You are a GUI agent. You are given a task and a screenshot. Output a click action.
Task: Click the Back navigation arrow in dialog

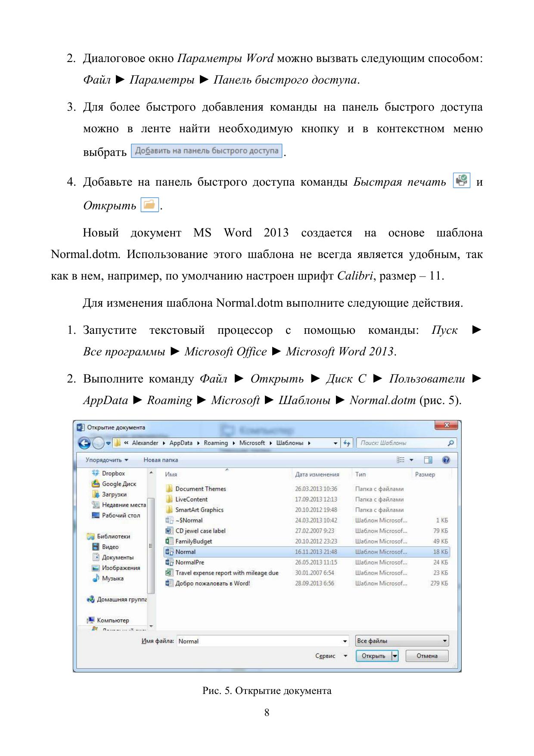click(x=84, y=443)
